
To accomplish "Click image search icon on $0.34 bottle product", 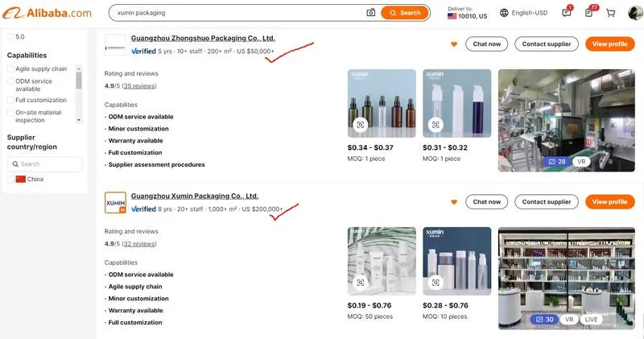I will pos(360,125).
